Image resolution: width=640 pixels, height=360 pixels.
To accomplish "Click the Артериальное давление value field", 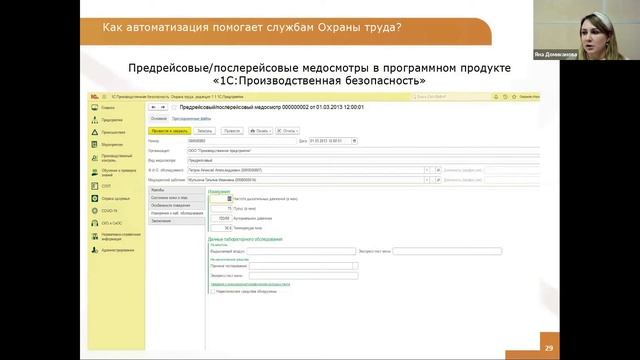I will 221,218.
